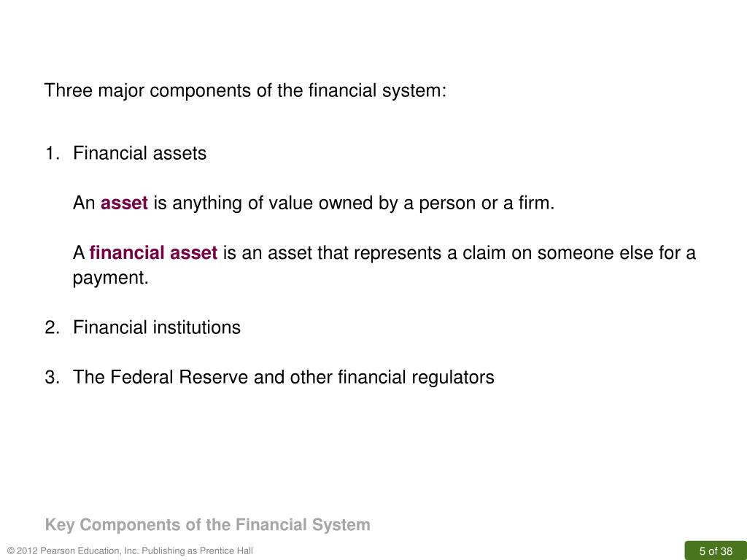The height and width of the screenshot is (560, 747).
Task: Click the sentence defining an asset
Action: pyautogui.click(x=314, y=203)
